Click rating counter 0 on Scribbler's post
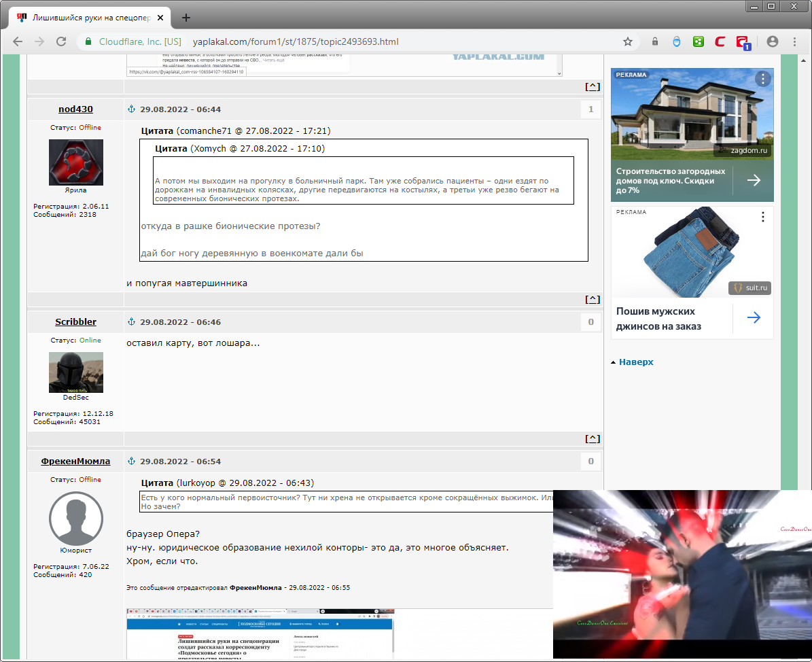This screenshot has width=812, height=662. [591, 322]
